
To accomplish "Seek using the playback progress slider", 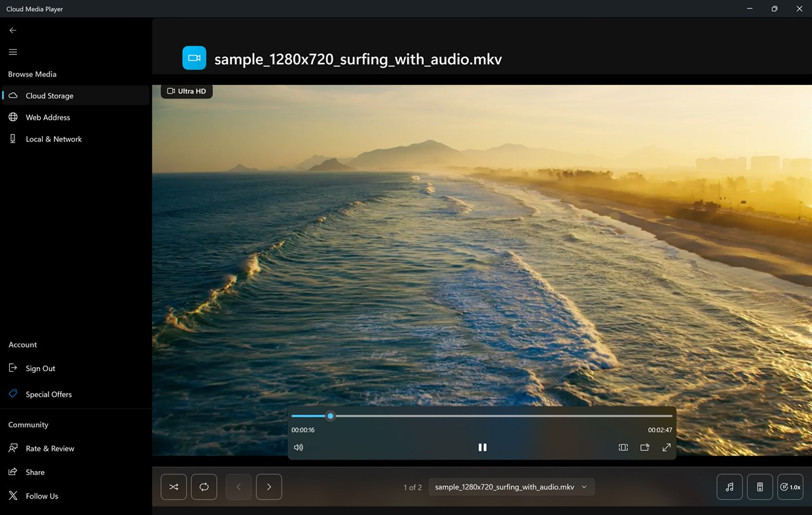I will [330, 416].
